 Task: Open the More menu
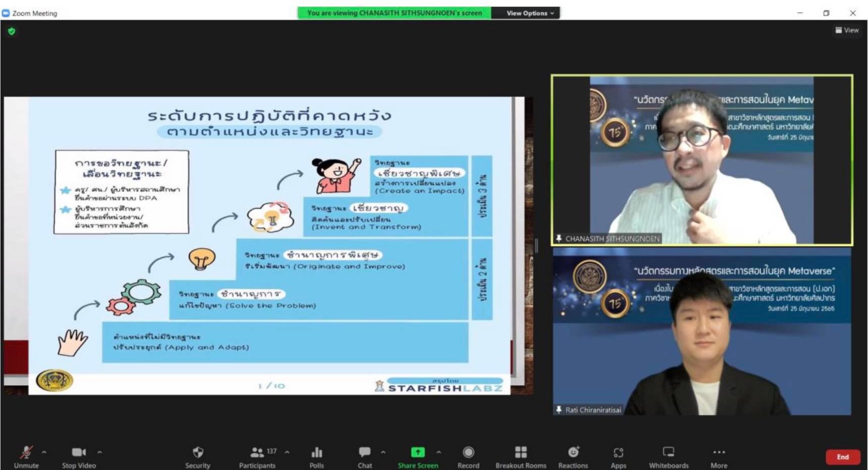718,456
